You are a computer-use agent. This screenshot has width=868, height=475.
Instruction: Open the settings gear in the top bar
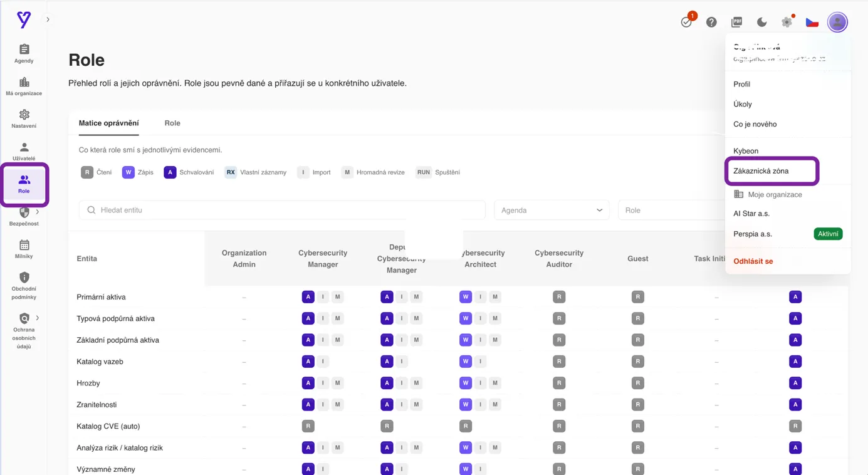click(787, 22)
